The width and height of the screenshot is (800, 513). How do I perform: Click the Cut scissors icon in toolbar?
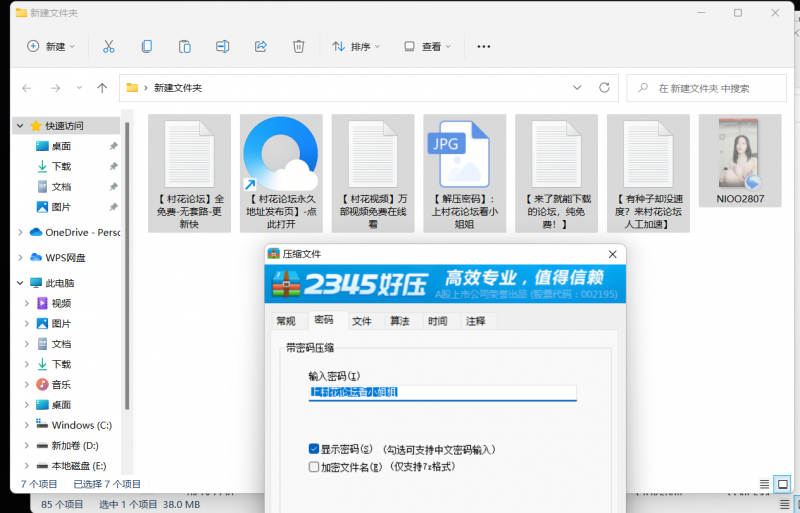(109, 46)
